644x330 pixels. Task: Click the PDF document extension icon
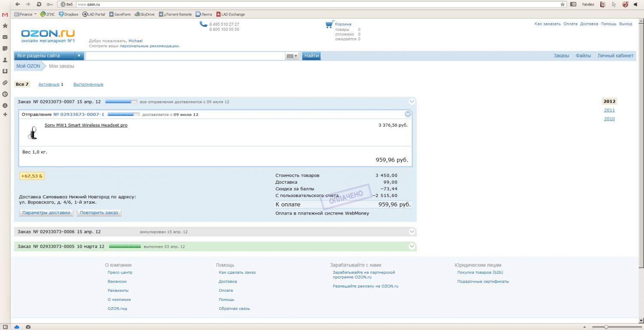coord(603,4)
